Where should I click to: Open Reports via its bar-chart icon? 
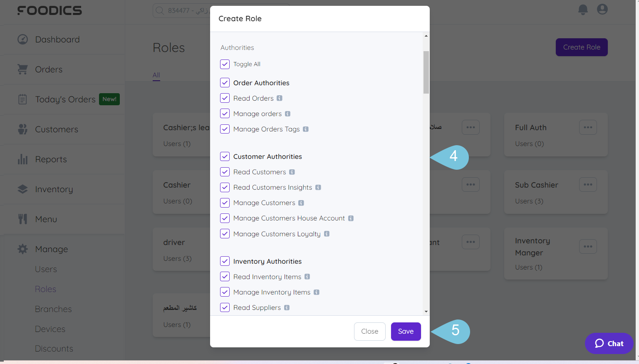pyautogui.click(x=22, y=159)
